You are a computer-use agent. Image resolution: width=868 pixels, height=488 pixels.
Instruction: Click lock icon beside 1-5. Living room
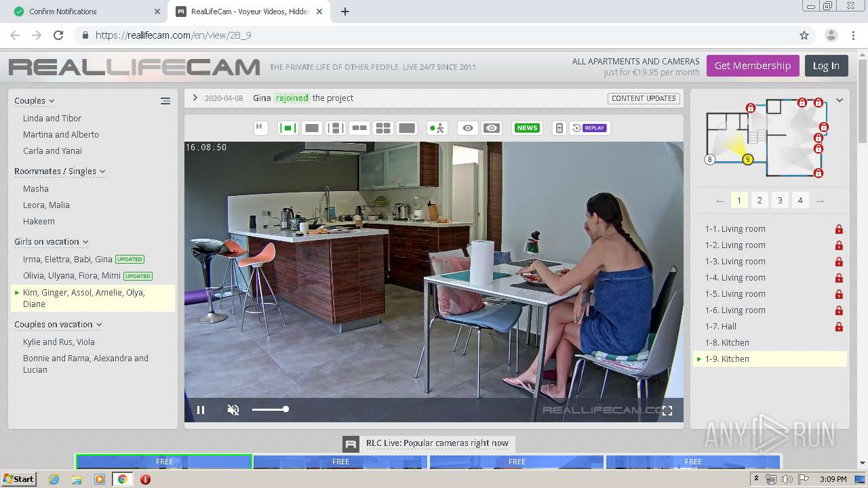[x=839, y=294]
